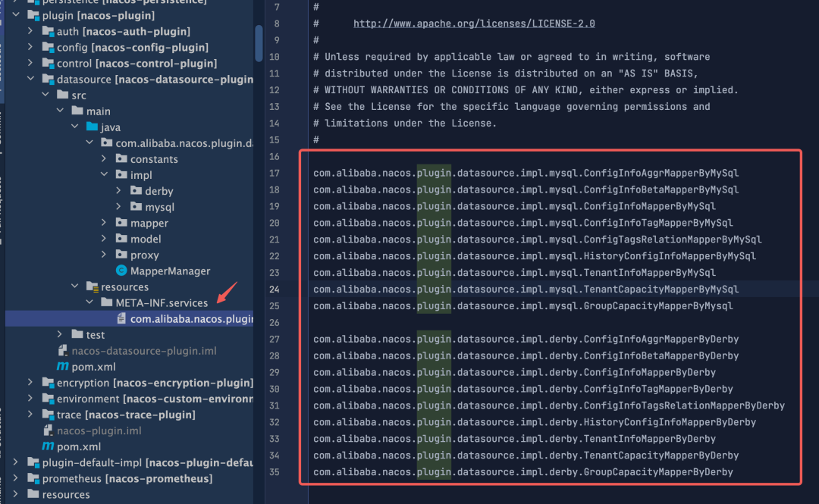
Task: Select the trace [nacos-trace-plugin] module
Action: (126, 415)
